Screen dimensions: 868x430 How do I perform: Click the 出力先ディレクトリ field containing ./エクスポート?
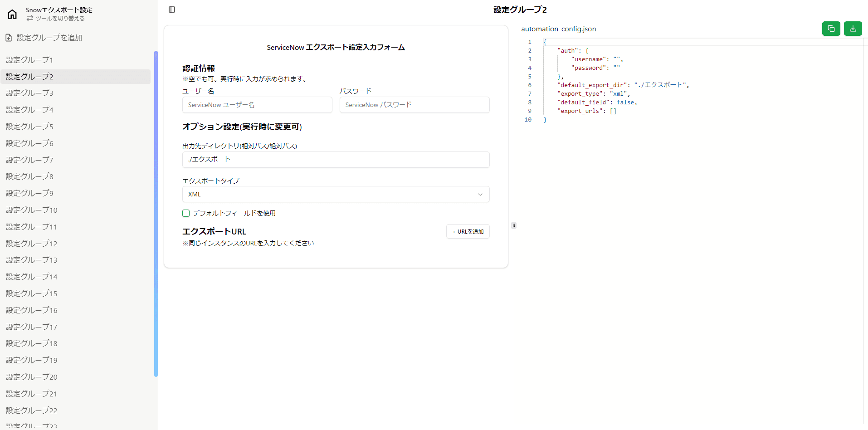click(336, 160)
